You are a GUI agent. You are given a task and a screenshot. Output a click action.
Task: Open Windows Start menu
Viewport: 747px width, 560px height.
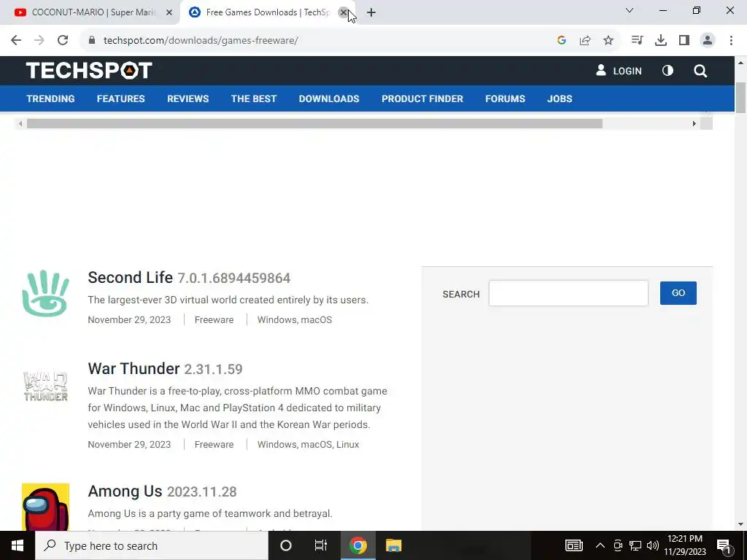point(18,545)
